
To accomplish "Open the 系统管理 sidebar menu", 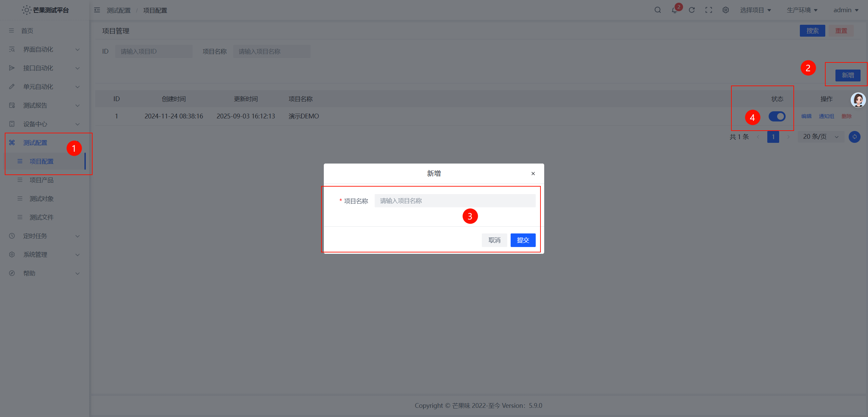I will (x=35, y=254).
